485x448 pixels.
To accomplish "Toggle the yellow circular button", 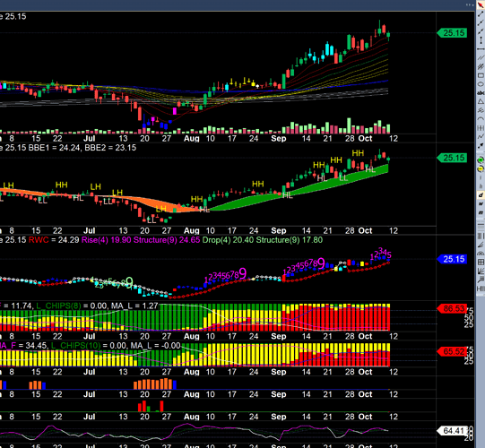I will click(481, 168).
